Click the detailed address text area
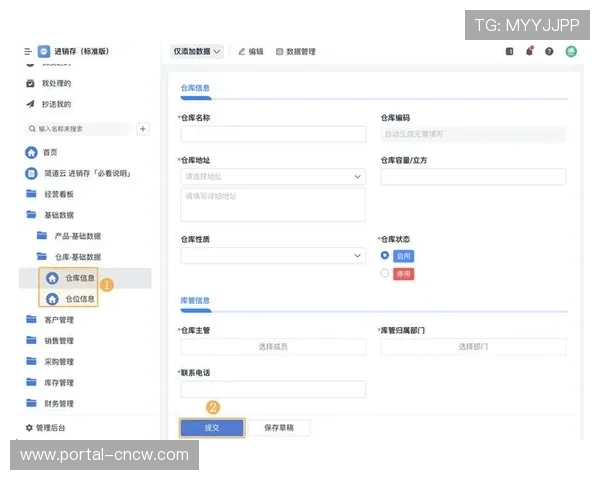The height and width of the screenshot is (480, 600). pyautogui.click(x=273, y=204)
